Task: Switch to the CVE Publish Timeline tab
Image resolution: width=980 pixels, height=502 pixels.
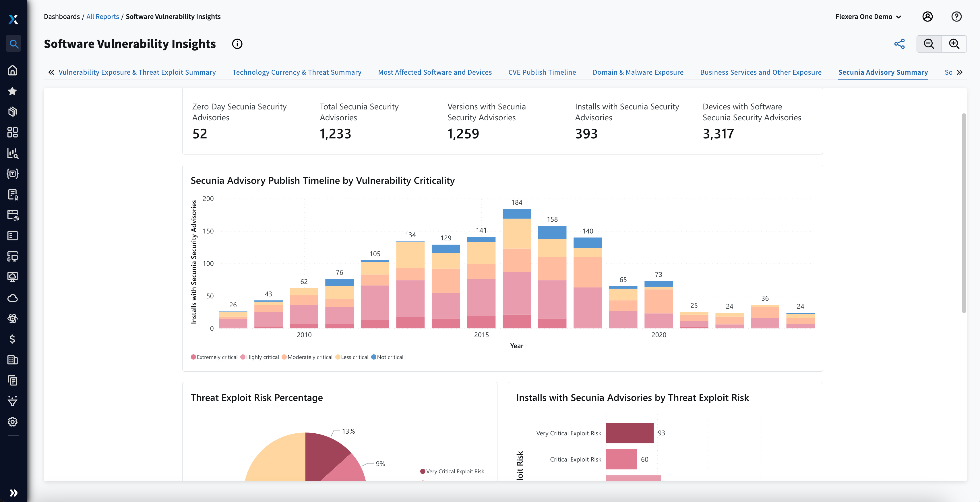Action: (542, 72)
